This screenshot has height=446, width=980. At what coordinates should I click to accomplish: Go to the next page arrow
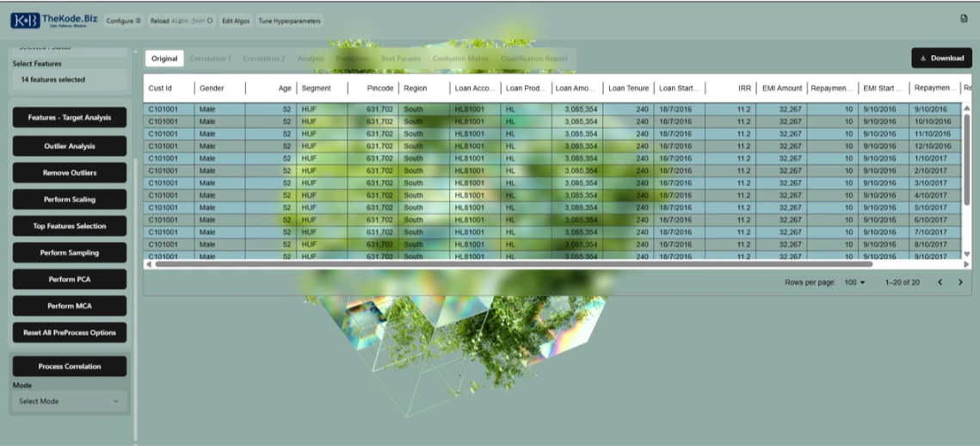(x=961, y=282)
